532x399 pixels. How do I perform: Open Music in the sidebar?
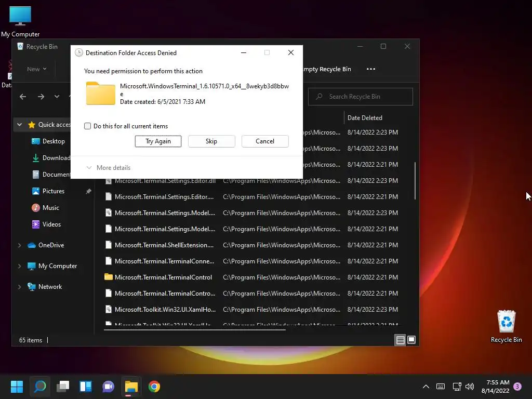point(45,208)
